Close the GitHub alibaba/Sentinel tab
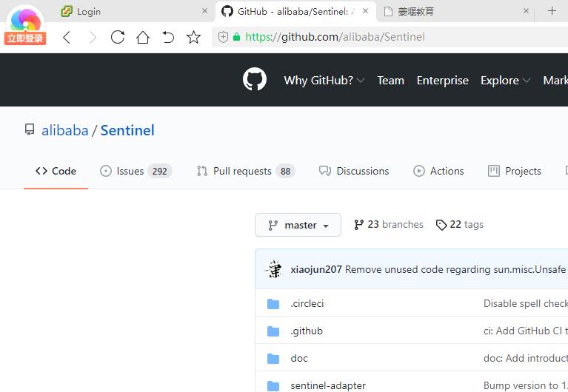Screen dimensions: 568x392 (366, 11)
